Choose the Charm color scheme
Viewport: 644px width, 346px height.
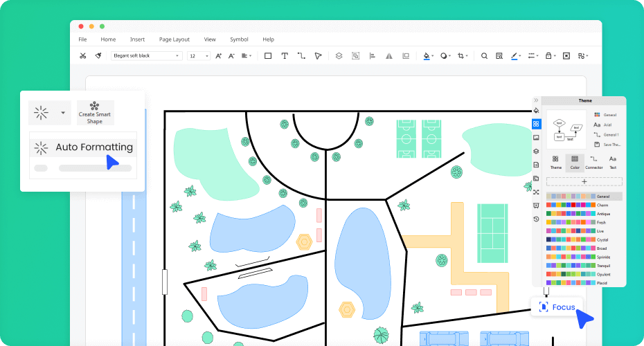point(577,205)
